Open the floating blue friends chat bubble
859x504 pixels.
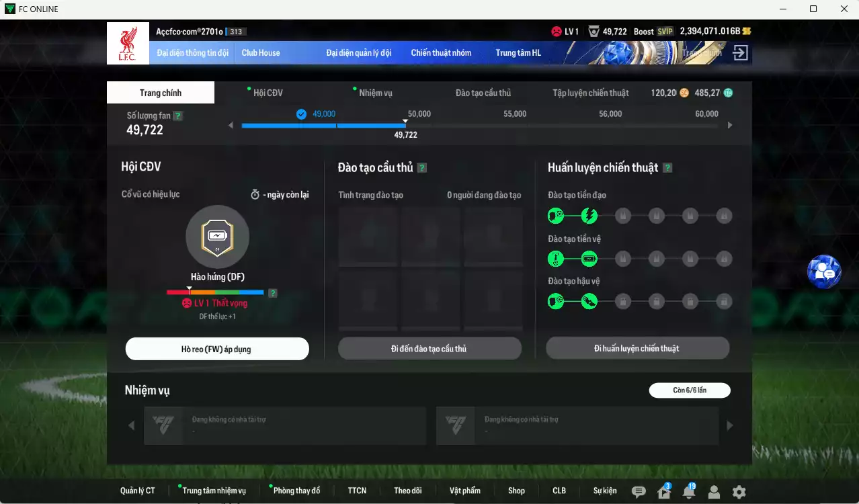(x=824, y=271)
